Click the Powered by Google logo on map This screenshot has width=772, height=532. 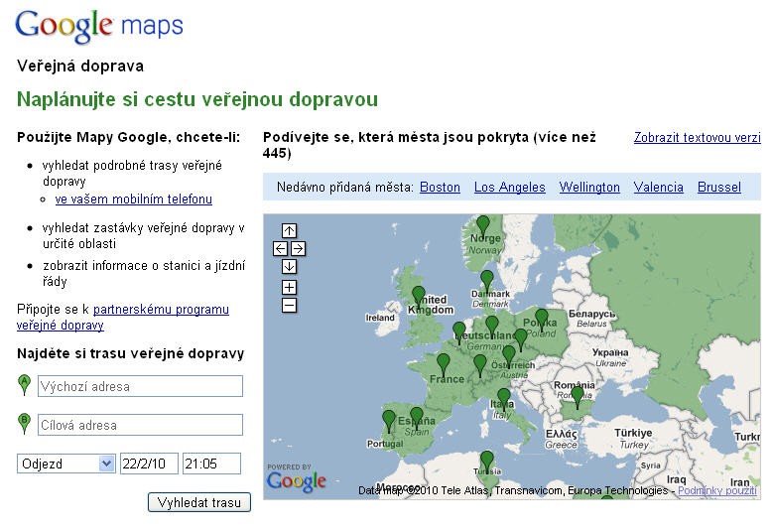tap(297, 477)
